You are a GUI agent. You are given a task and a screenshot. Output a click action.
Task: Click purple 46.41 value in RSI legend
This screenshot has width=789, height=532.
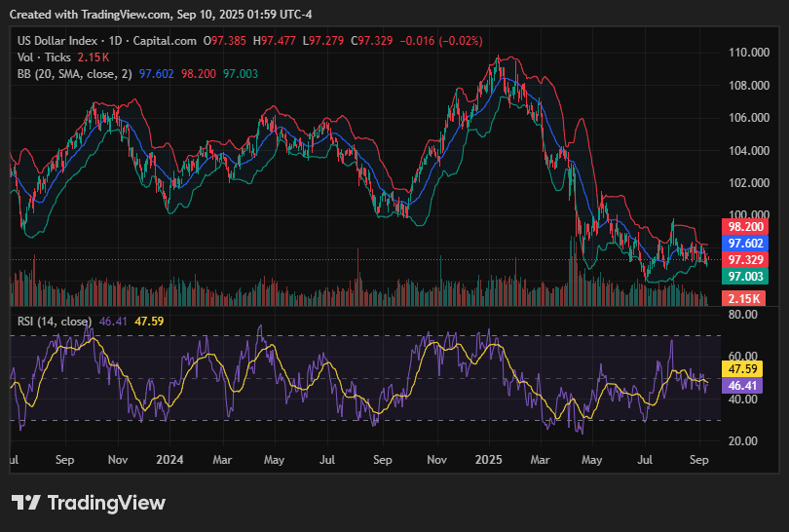click(113, 322)
